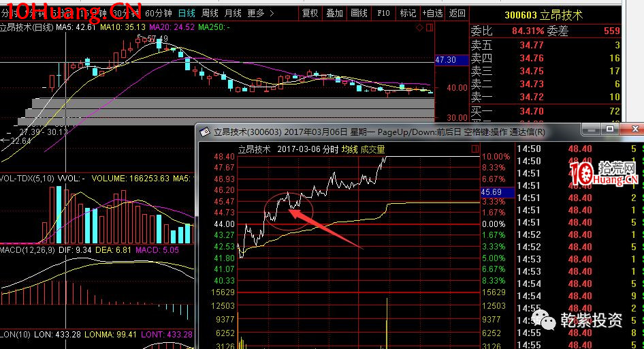Click the MA10: 35.13 indicator label

(123, 27)
